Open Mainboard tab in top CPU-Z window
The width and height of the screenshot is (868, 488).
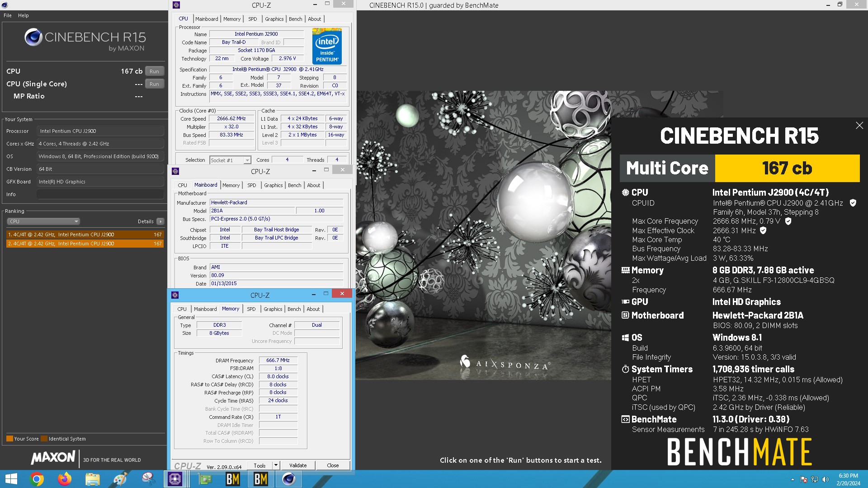point(207,19)
